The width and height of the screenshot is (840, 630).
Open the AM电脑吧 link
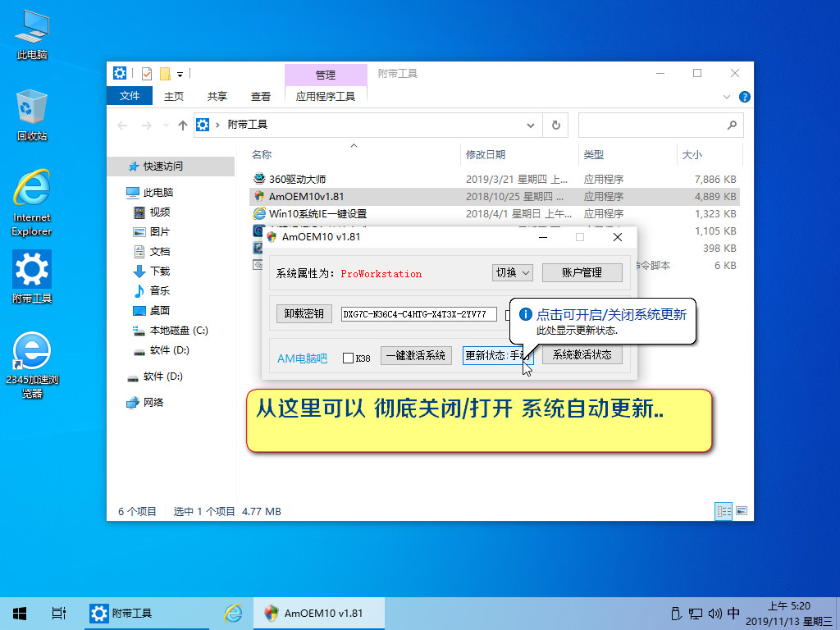click(302, 358)
